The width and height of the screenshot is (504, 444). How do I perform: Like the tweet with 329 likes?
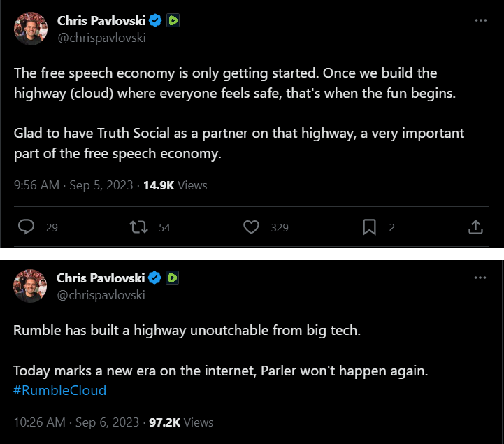tap(252, 227)
